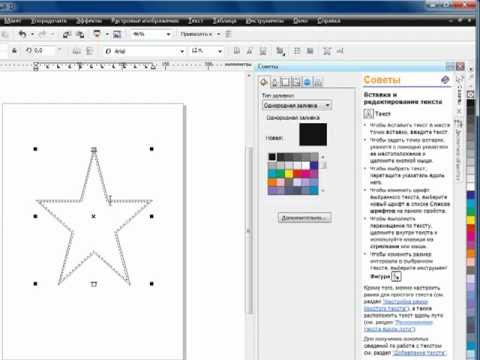Open the Упорядочить menu
Image resolution: width=480 pixels, height=360 pixels.
click(49, 21)
